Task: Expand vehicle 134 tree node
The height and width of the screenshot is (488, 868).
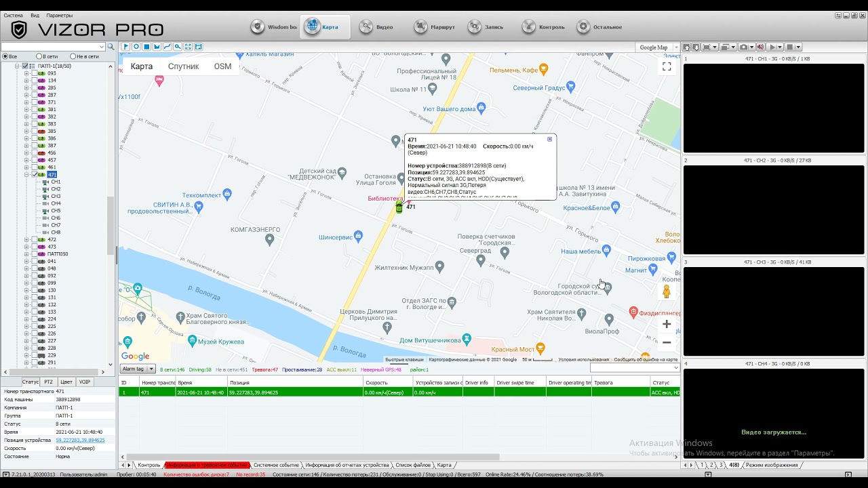Action: coord(26,81)
